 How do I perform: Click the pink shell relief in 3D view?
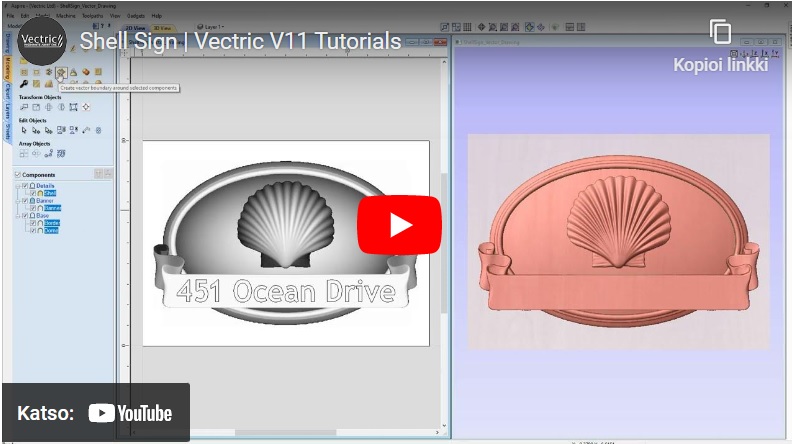coord(619,223)
